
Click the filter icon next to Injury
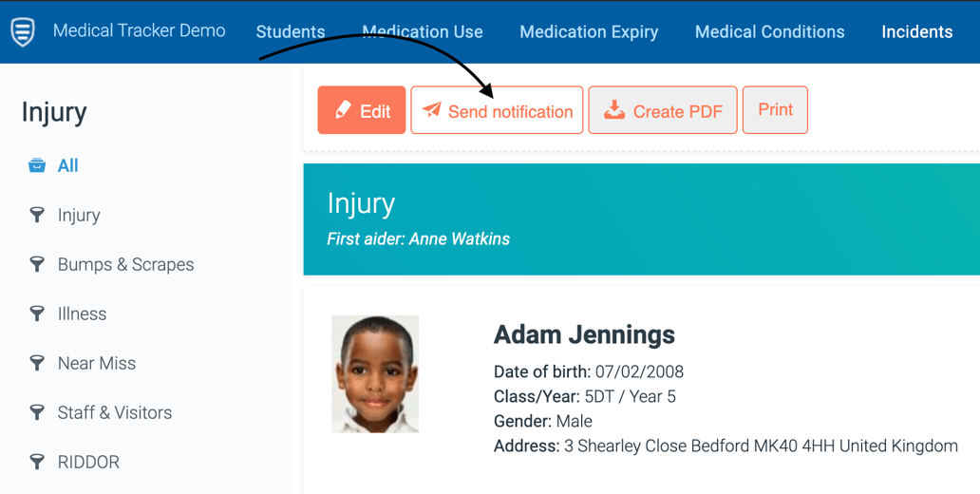point(37,215)
